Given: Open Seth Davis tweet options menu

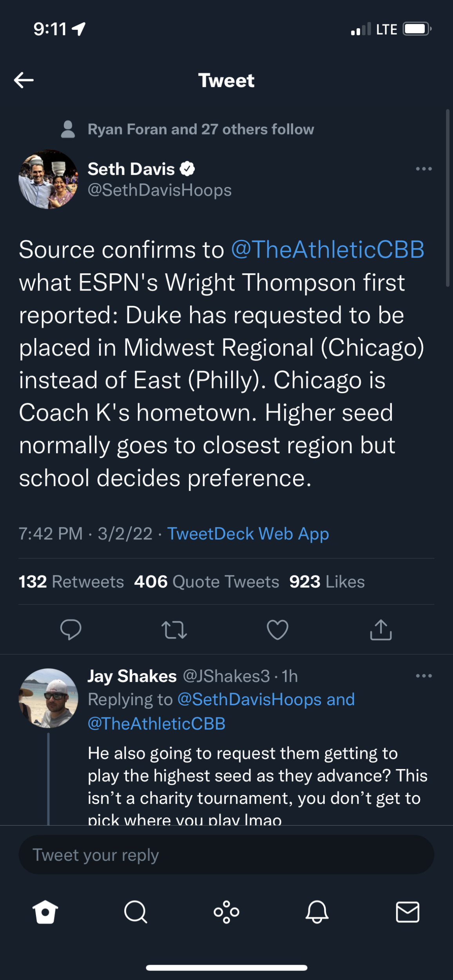Looking at the screenshot, I should coord(424,169).
